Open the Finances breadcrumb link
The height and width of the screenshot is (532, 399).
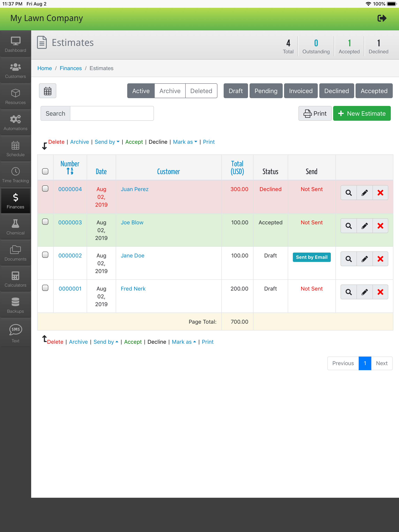tap(71, 68)
